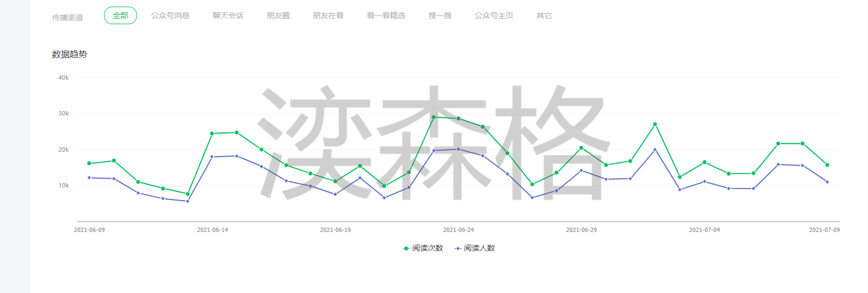Screen dimensions: 868x293
Task: Open the 聊天会话 channel tab
Action: pos(228,16)
